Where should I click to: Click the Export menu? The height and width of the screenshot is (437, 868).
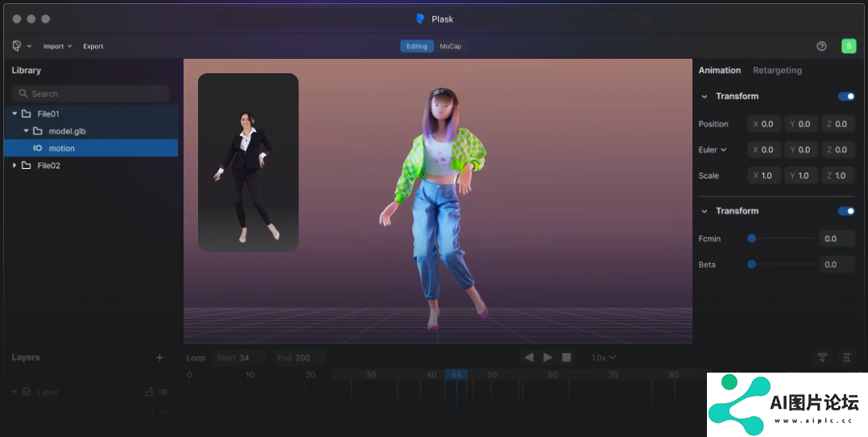click(x=93, y=47)
